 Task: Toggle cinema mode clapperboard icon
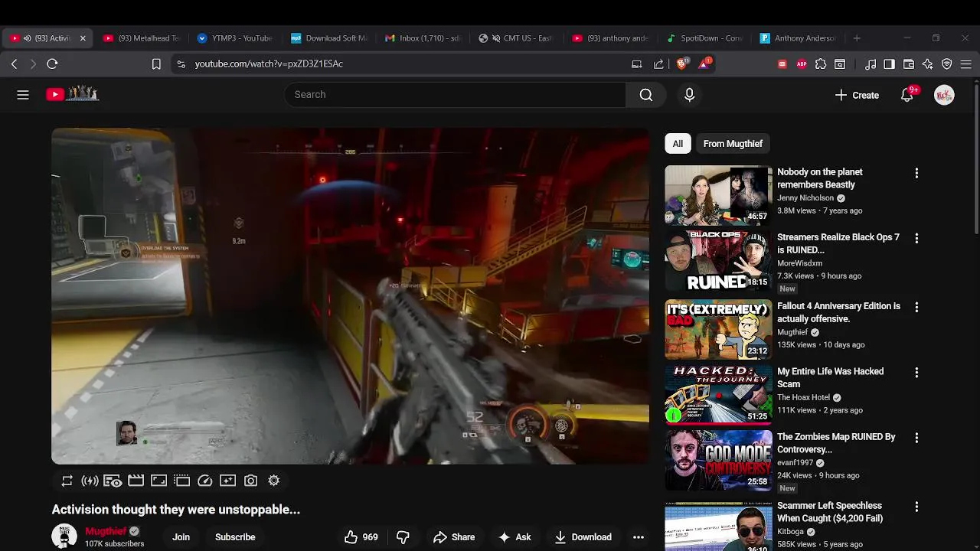136,481
